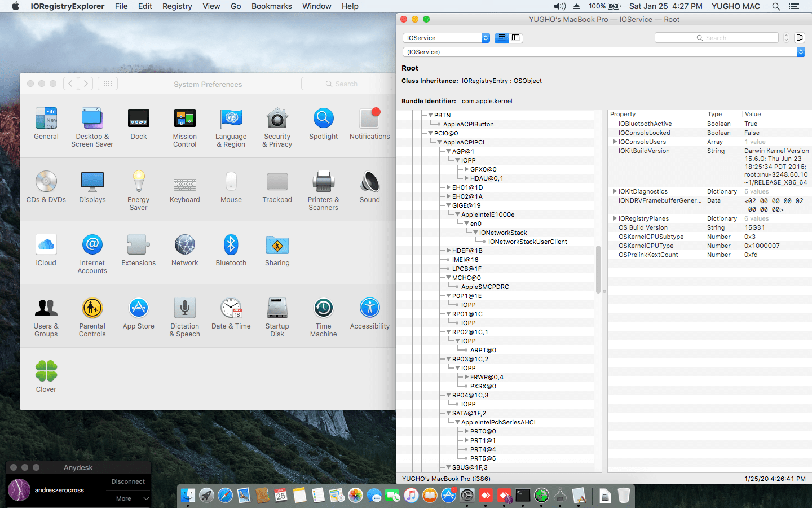Open CDs & DVDs preferences

point(46,187)
